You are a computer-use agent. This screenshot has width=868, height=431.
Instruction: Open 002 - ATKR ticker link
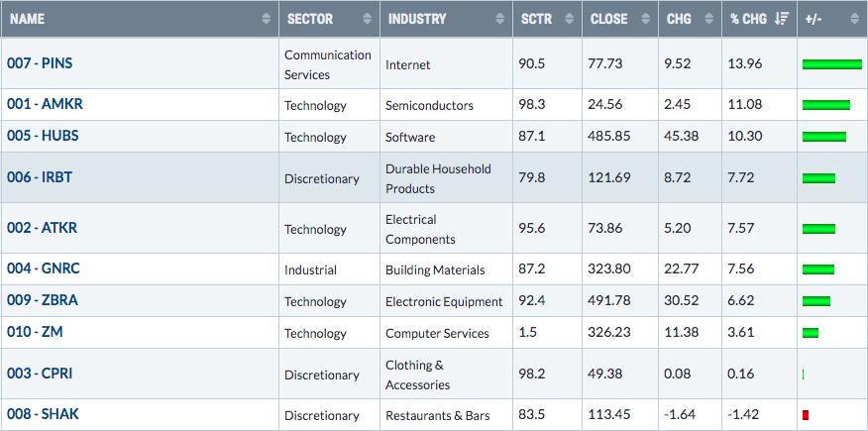[42, 228]
